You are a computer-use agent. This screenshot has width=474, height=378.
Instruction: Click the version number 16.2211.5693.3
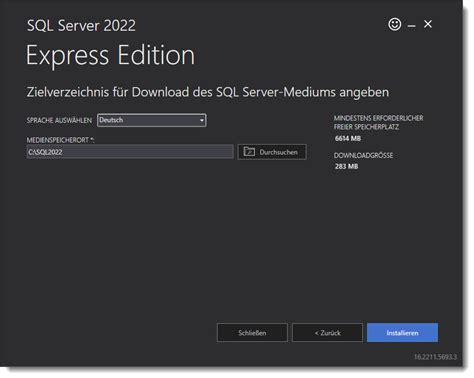(435, 357)
